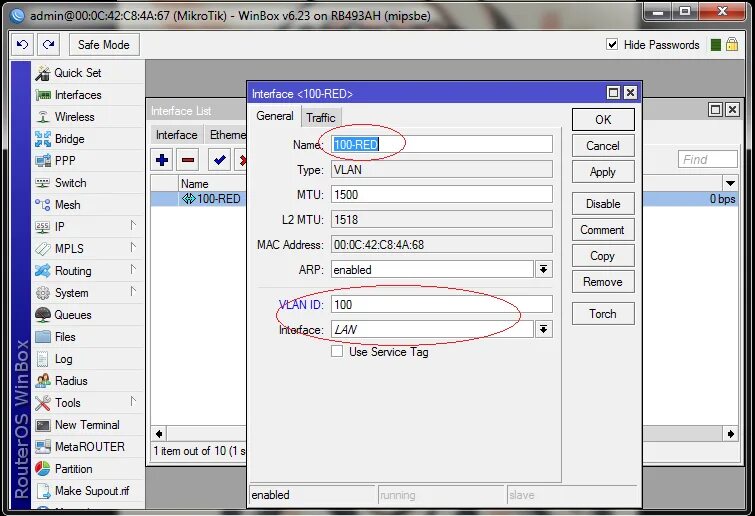Screen dimensions: 755x516
Task: Click left arrow of horizontal scrollbar
Action: click(x=158, y=434)
